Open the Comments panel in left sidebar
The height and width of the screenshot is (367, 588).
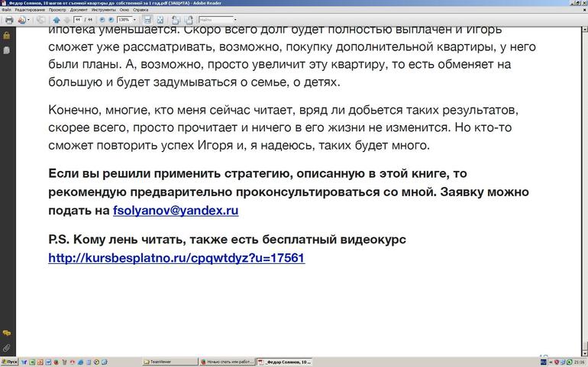6,333
